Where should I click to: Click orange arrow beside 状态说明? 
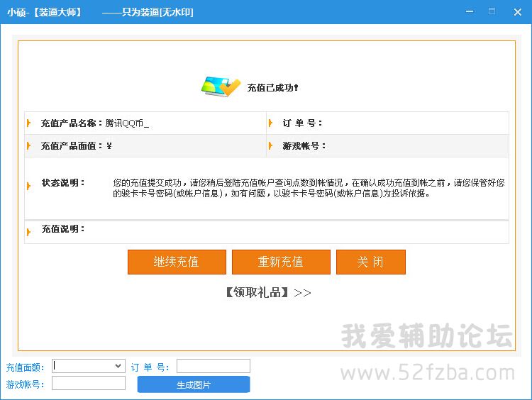coord(29,186)
